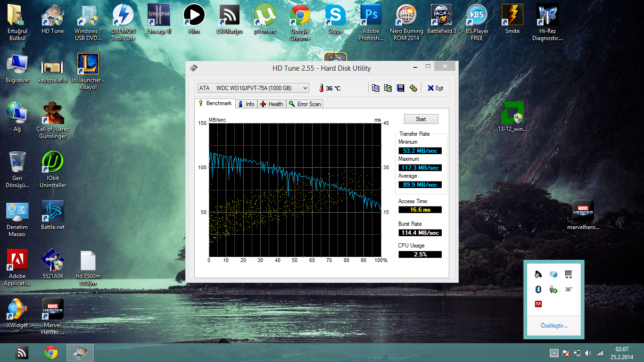Select Lineage II desktop shortcut
Screen dimensions: 644x362
point(159,19)
